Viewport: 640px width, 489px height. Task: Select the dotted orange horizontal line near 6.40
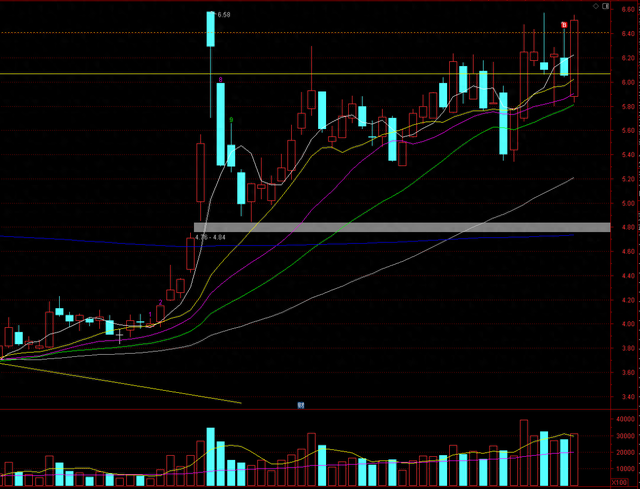pyautogui.click(x=305, y=33)
